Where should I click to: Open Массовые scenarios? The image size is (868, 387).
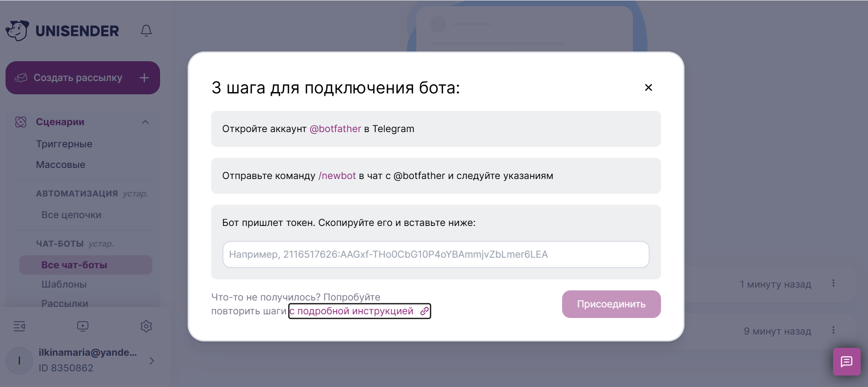pyautogui.click(x=61, y=165)
